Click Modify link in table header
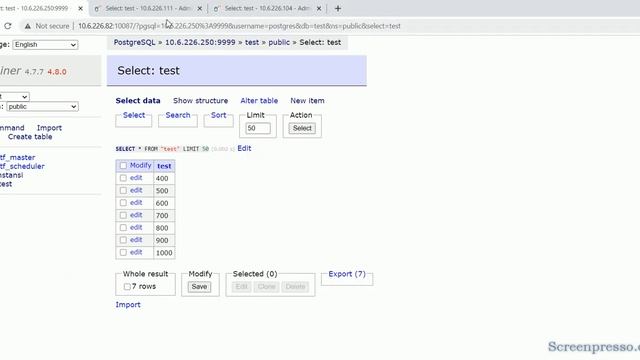640x360 pixels. point(140,165)
